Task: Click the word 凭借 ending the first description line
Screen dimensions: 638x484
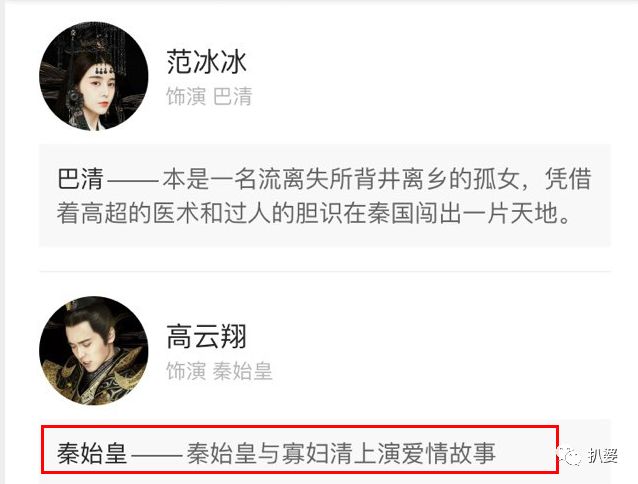Action: pos(568,179)
